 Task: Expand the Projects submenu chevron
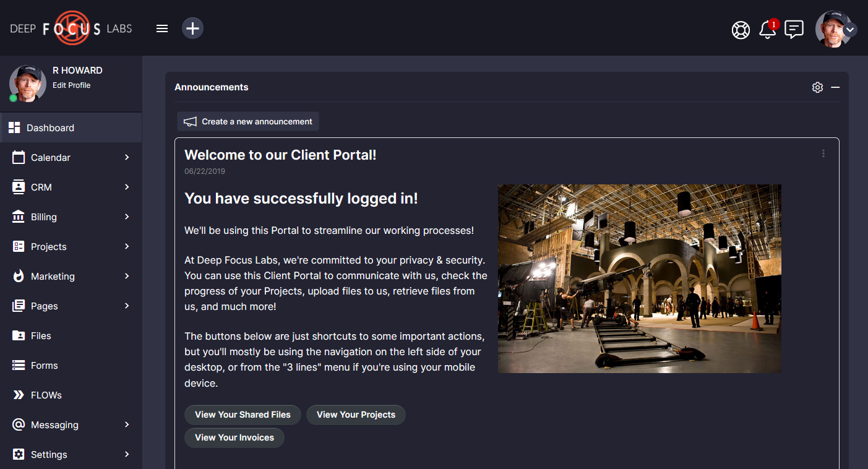pos(127,246)
